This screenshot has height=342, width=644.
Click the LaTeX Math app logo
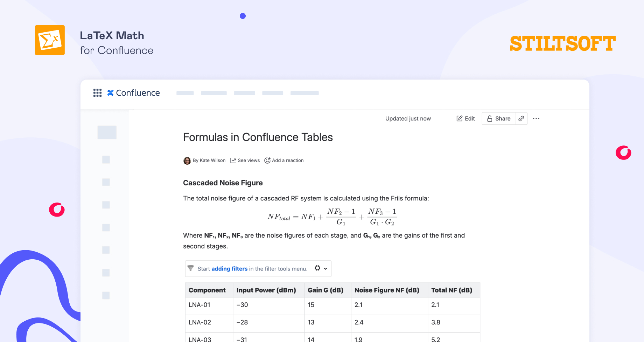click(x=50, y=40)
